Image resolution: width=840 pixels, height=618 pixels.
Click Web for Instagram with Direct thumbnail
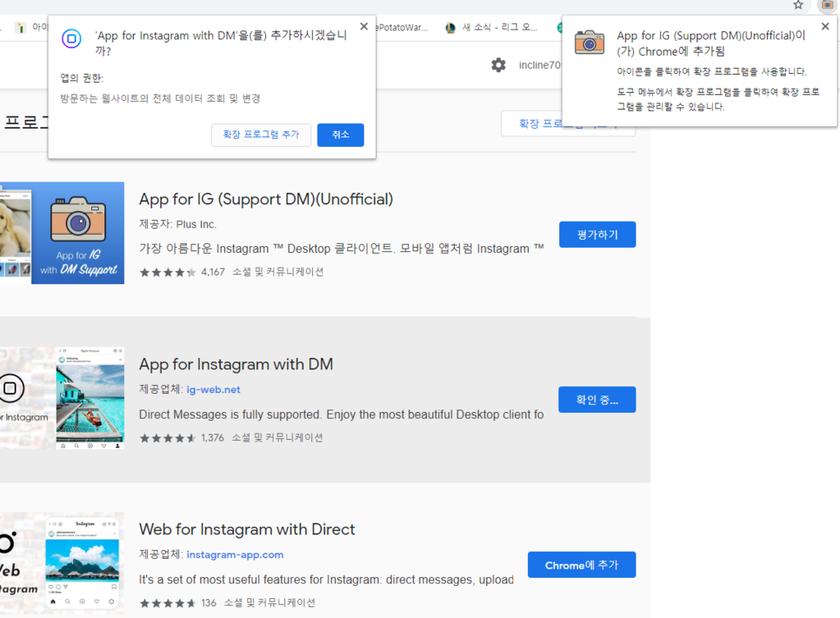coord(62,563)
